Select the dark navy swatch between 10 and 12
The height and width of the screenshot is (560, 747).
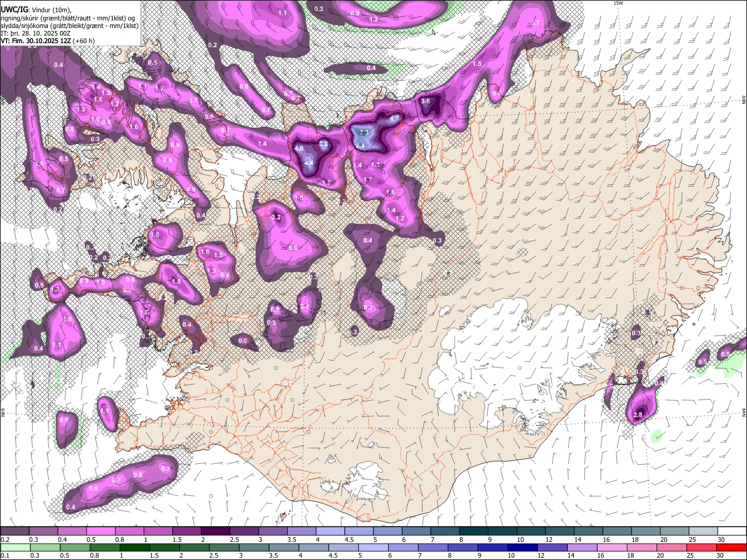pos(521,547)
